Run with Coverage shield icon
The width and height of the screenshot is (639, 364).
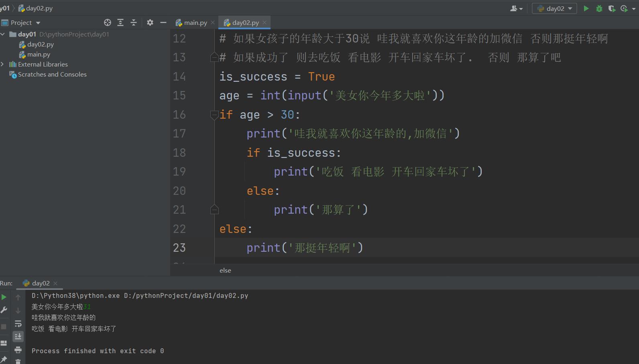click(612, 8)
